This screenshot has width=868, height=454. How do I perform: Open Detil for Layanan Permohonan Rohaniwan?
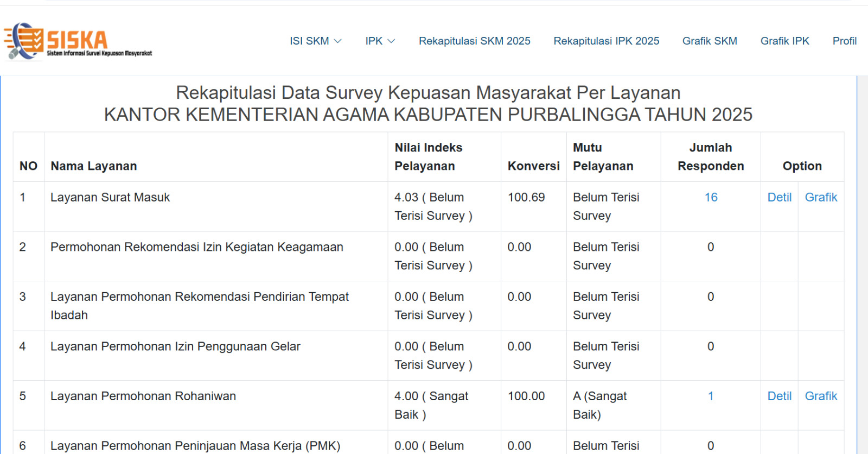(780, 396)
